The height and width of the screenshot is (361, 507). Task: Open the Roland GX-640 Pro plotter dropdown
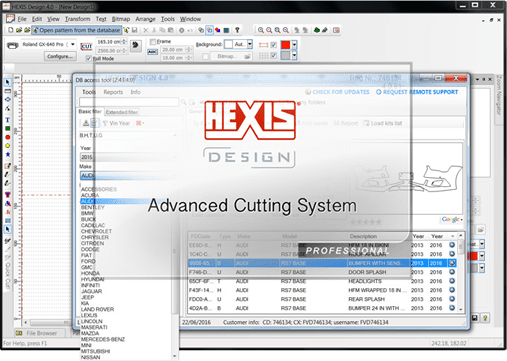[73, 44]
